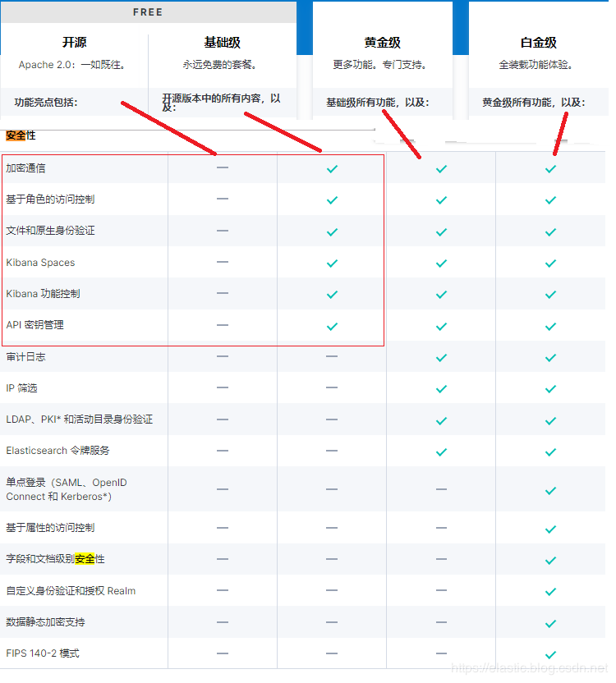Click the 黄金级 dash for 单点登录 row
The image size is (616, 683).
(441, 489)
